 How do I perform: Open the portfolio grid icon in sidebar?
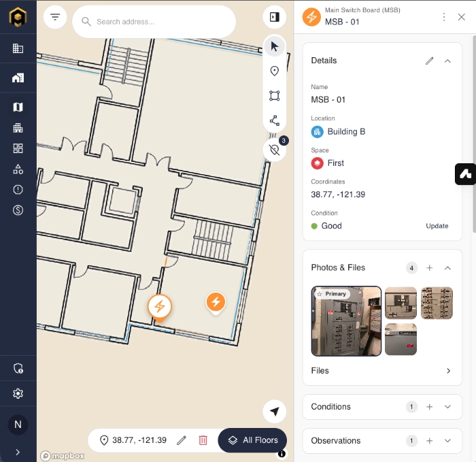(x=18, y=48)
